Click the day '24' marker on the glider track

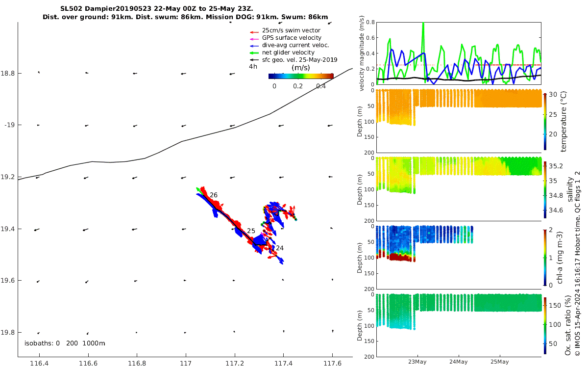click(x=280, y=248)
